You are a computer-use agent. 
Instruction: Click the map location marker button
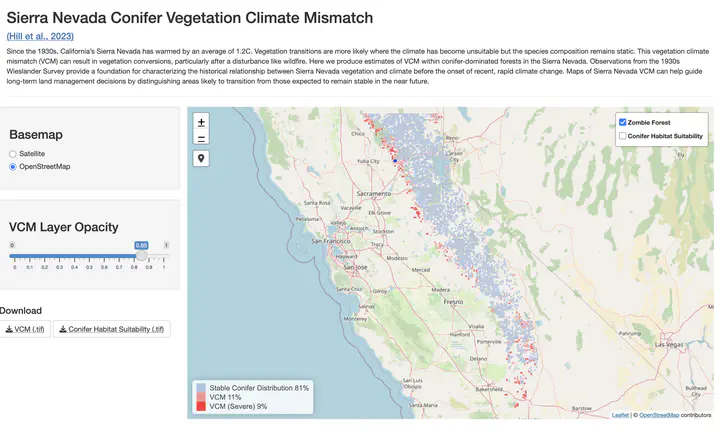coord(201,158)
